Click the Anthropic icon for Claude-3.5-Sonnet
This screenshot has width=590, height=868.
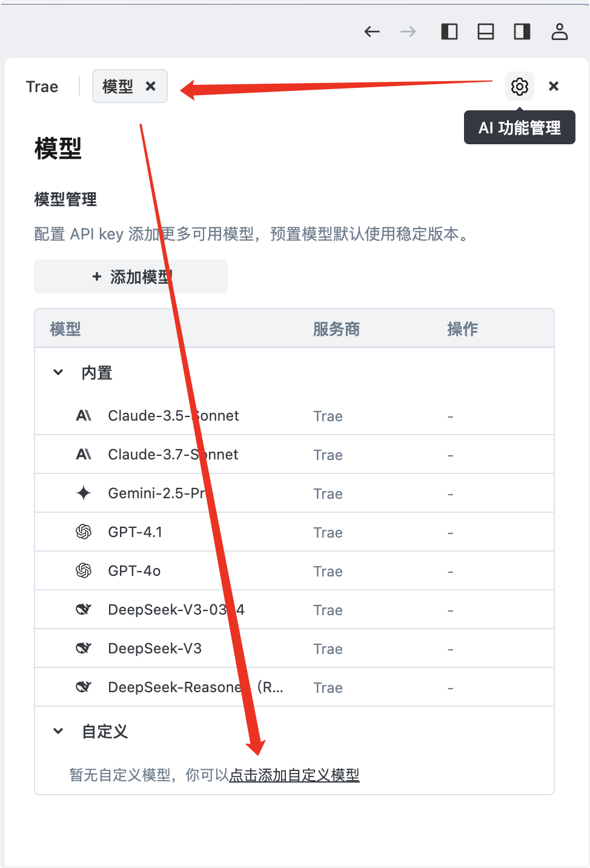(84, 415)
